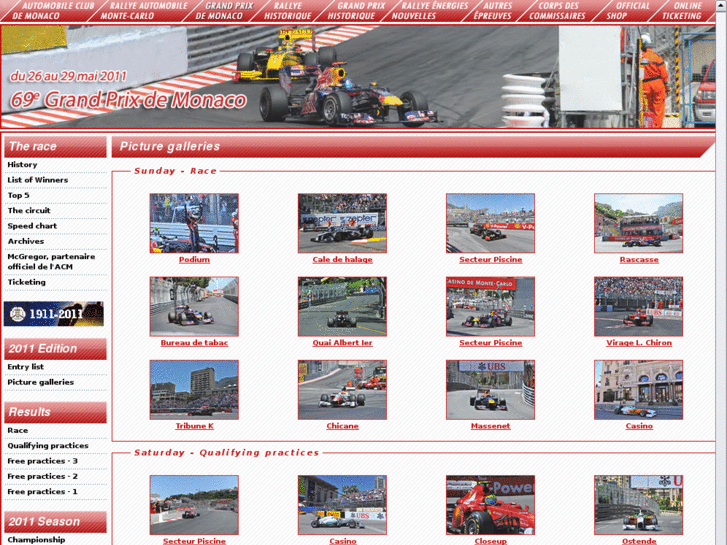Open the Speed chart link

click(32, 226)
